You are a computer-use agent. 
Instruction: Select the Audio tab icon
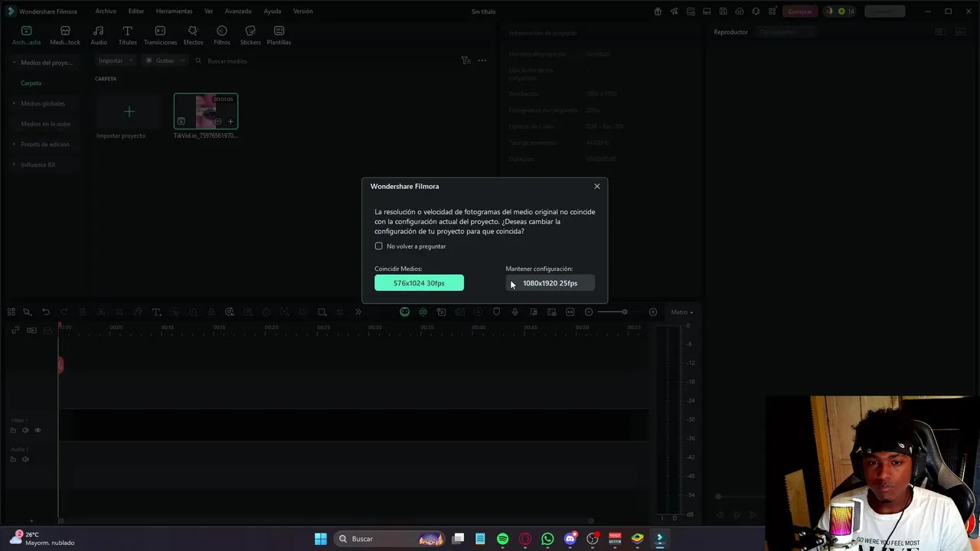(x=99, y=35)
